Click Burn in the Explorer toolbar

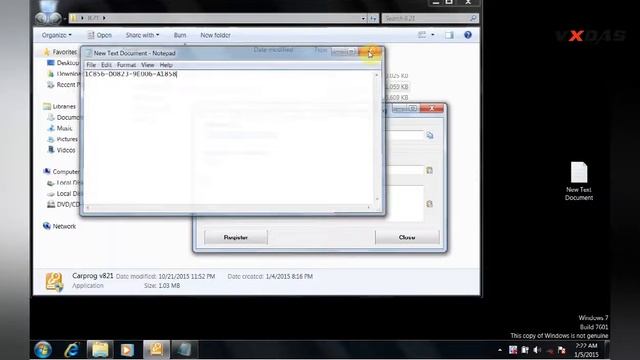[180, 35]
